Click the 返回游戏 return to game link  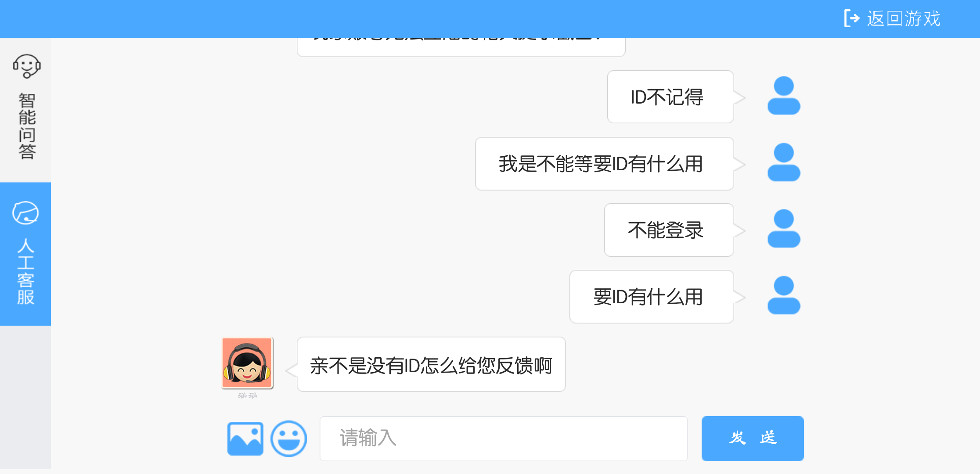pos(904,19)
